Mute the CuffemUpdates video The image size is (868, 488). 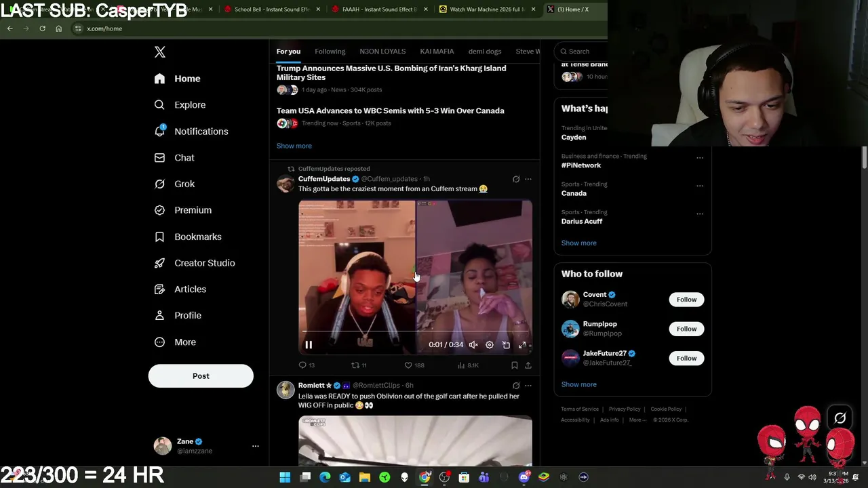473,345
